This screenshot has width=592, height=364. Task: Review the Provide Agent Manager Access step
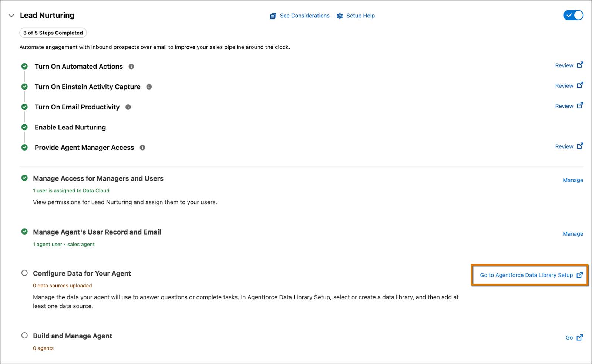[x=564, y=147]
